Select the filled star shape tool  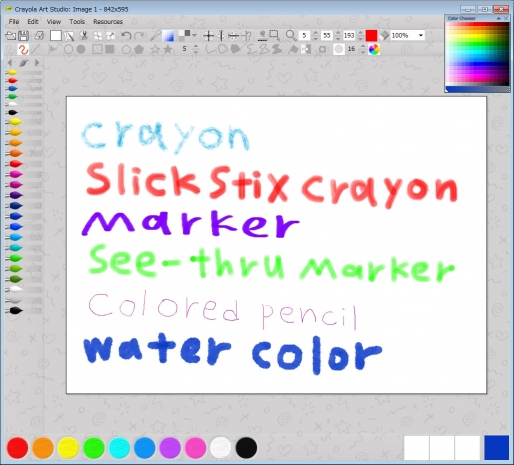coord(168,50)
